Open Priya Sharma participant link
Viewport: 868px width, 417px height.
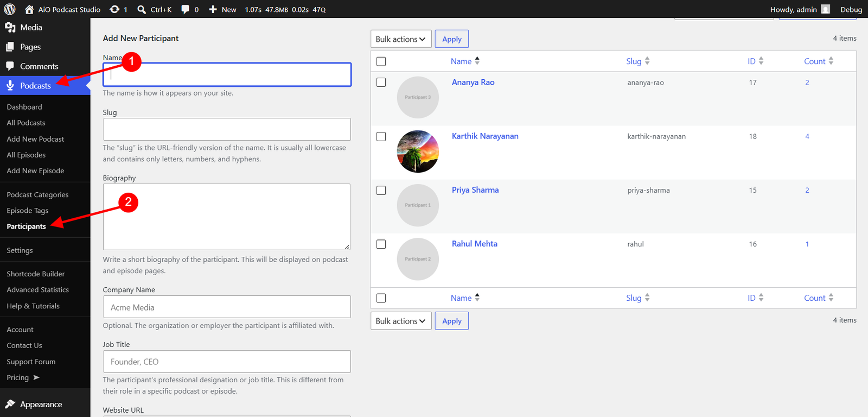click(x=475, y=190)
